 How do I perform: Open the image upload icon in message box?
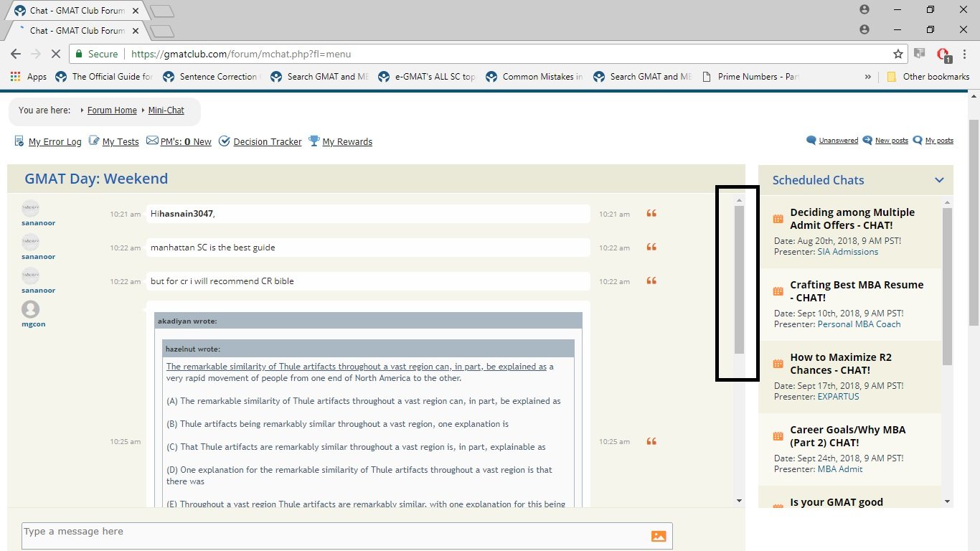659,535
